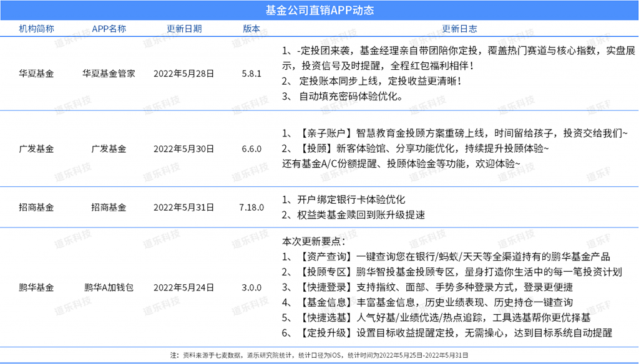The image size is (639, 364).
Task: Click the log line "自动填充密码体验优化。"
Action: (x=343, y=97)
